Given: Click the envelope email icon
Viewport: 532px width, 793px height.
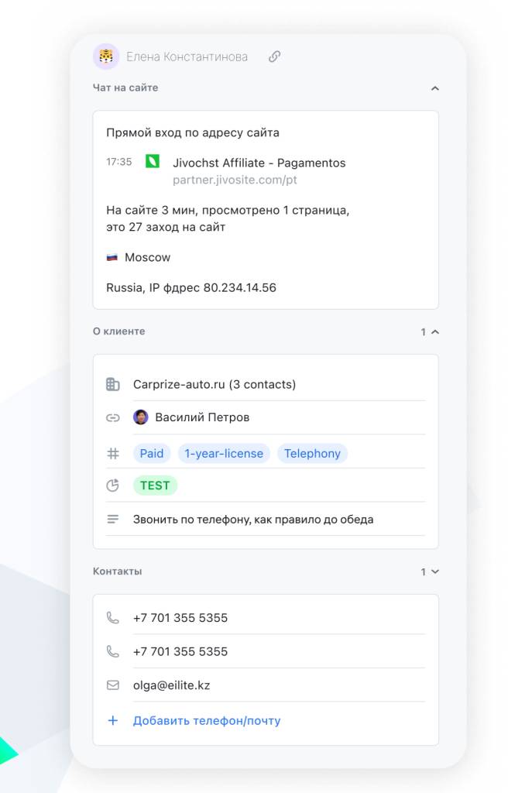Looking at the screenshot, I should [113, 685].
